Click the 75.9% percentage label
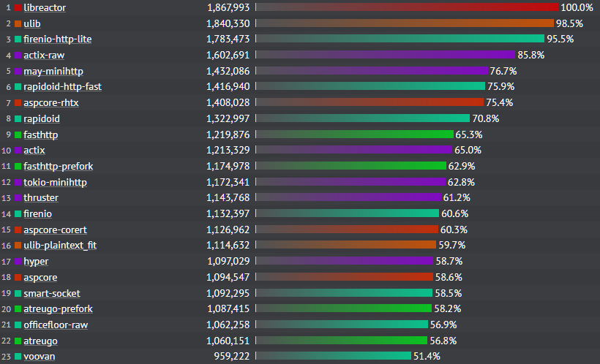Viewport: 600px width, 364px height. click(x=501, y=87)
